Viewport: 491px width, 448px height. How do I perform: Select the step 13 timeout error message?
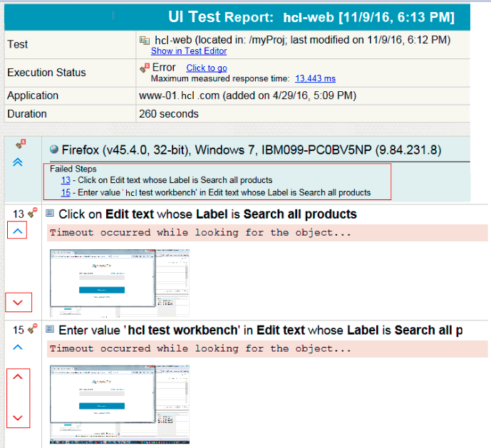tap(267, 233)
